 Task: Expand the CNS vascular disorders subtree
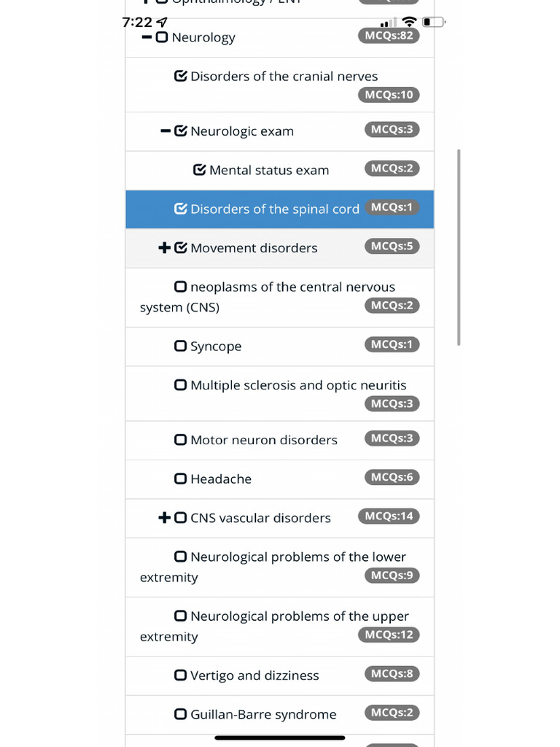[x=164, y=518]
